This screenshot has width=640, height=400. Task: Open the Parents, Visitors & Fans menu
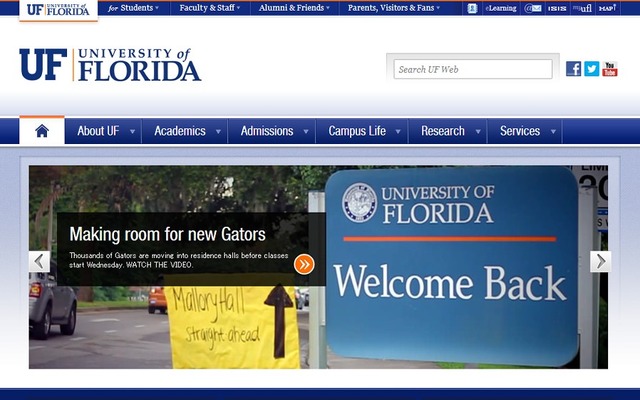[x=394, y=8]
